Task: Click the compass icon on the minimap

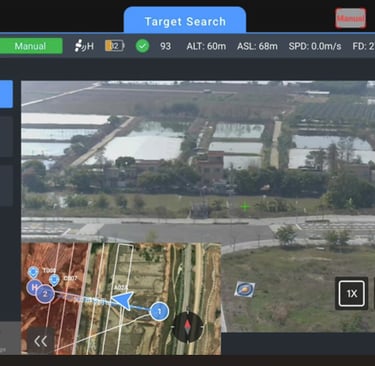Action: [x=188, y=327]
